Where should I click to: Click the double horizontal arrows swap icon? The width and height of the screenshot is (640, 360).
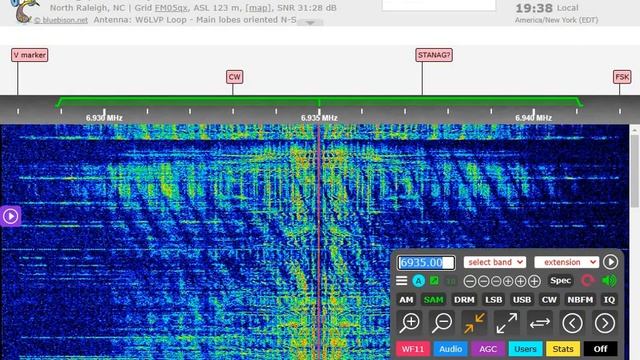click(x=540, y=323)
